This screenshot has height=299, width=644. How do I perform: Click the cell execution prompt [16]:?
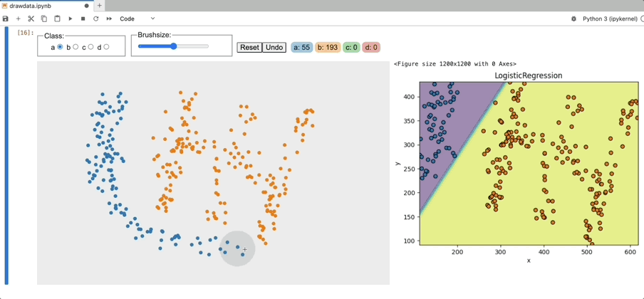pos(26,33)
